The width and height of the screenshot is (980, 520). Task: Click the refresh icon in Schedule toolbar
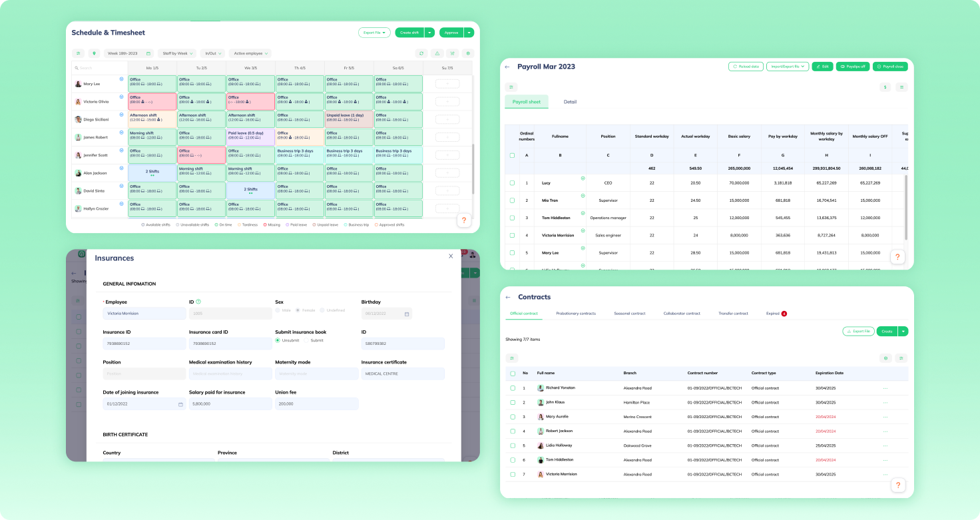[421, 53]
